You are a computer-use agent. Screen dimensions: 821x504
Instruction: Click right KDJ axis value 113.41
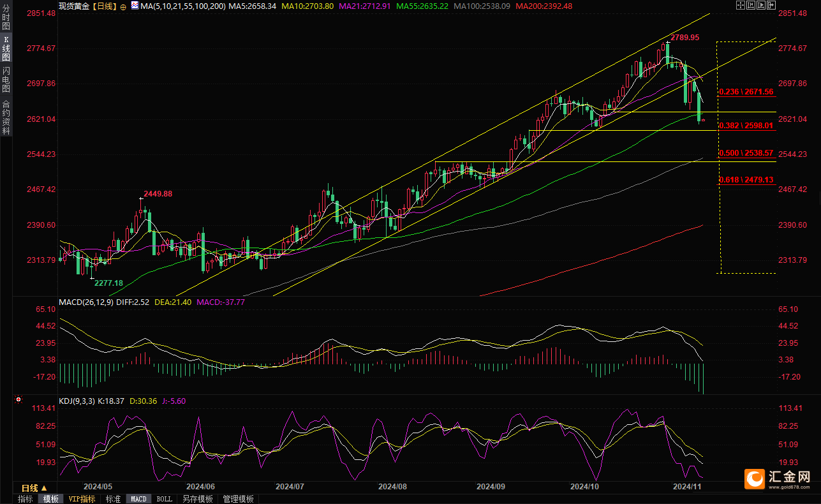pos(791,408)
